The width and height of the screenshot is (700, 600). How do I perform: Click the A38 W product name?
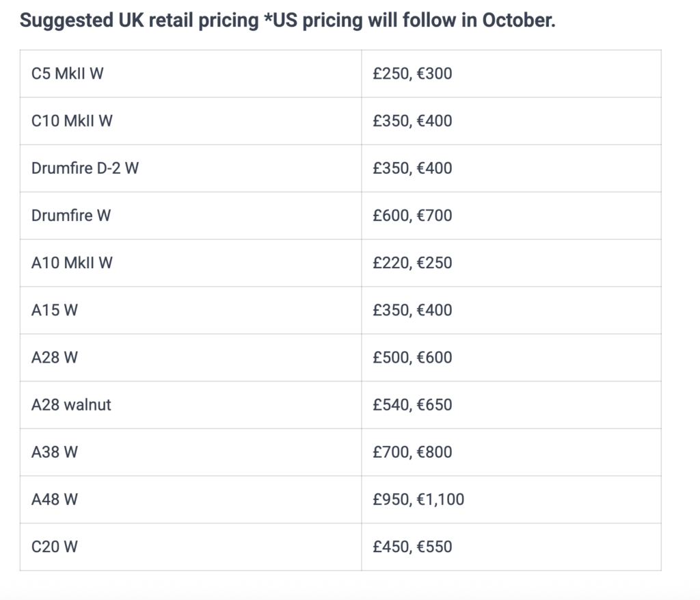[55, 452]
